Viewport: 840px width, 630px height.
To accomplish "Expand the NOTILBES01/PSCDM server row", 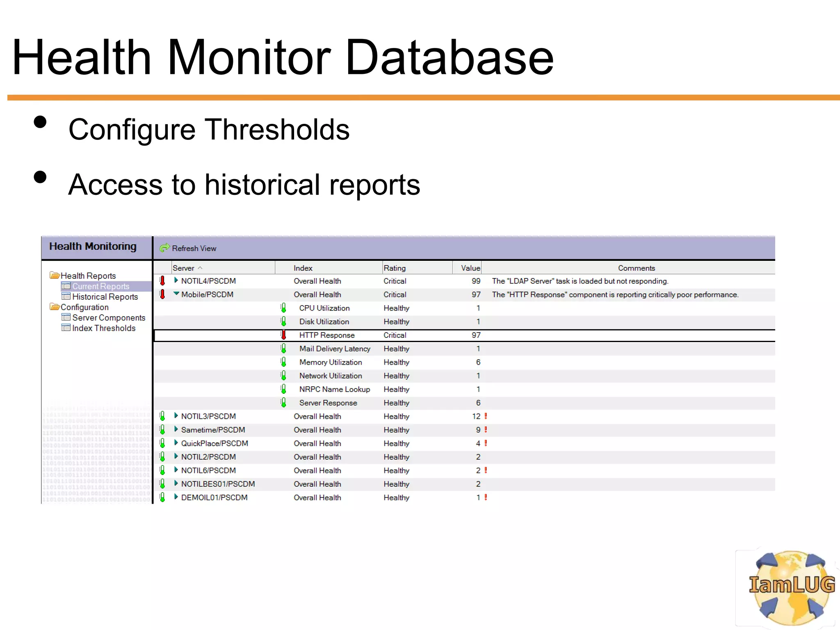I will point(176,483).
